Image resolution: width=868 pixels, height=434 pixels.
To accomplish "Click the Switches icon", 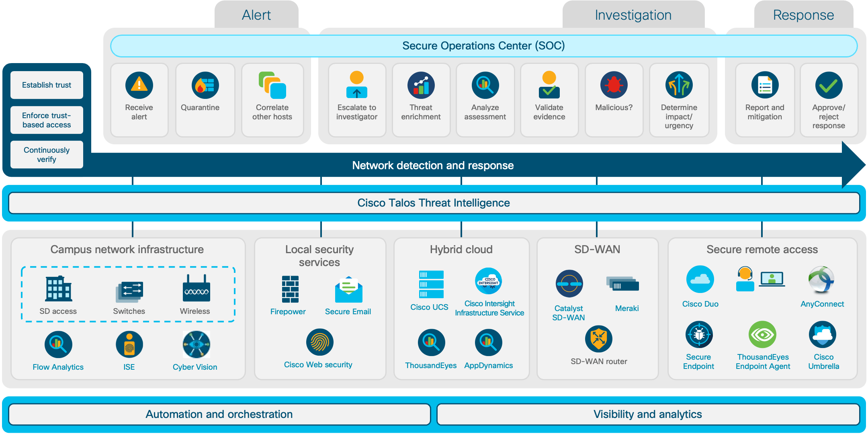I will [129, 292].
